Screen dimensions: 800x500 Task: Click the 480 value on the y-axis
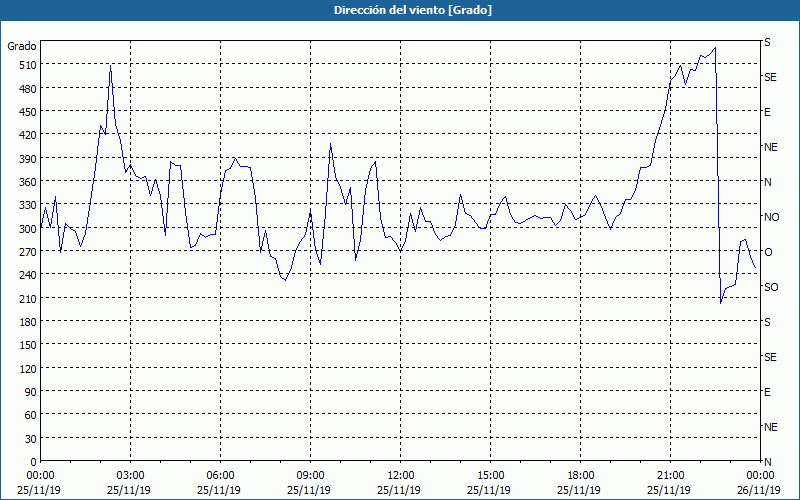(28, 89)
